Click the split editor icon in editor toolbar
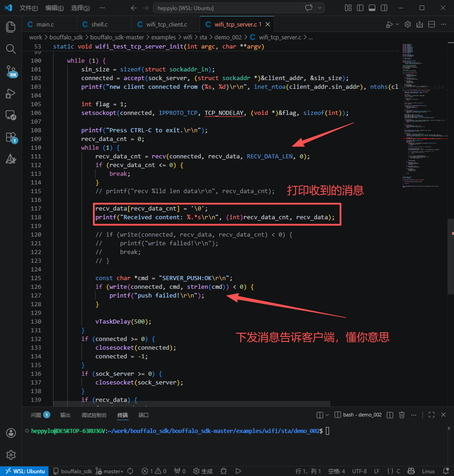The image size is (454, 476). coord(432,25)
